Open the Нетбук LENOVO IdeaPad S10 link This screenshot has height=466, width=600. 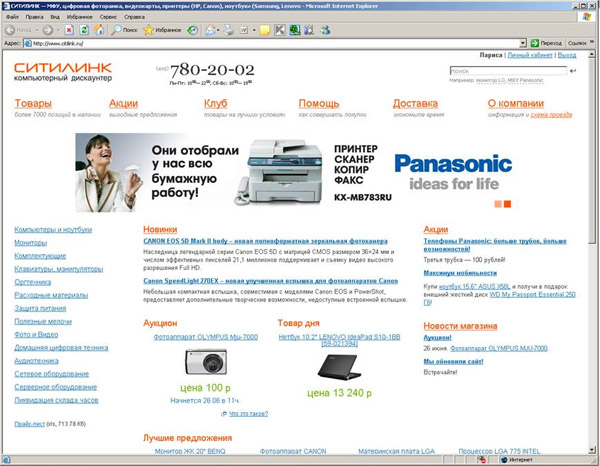point(339,340)
